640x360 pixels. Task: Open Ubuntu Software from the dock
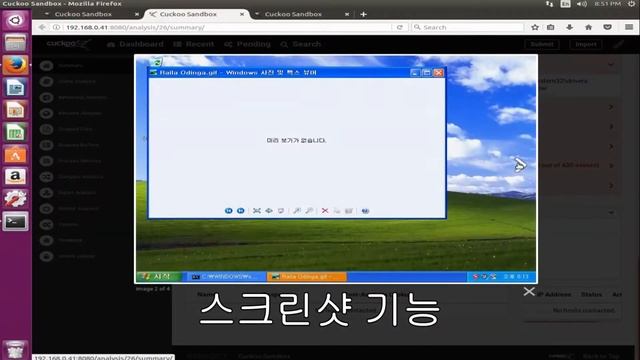pos(15,155)
